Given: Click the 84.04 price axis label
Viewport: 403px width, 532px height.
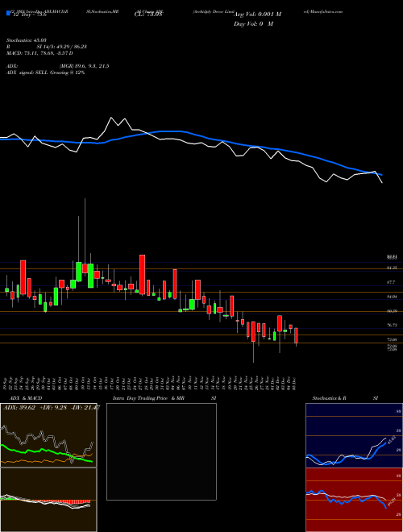Looking at the screenshot, I should (x=393, y=297).
